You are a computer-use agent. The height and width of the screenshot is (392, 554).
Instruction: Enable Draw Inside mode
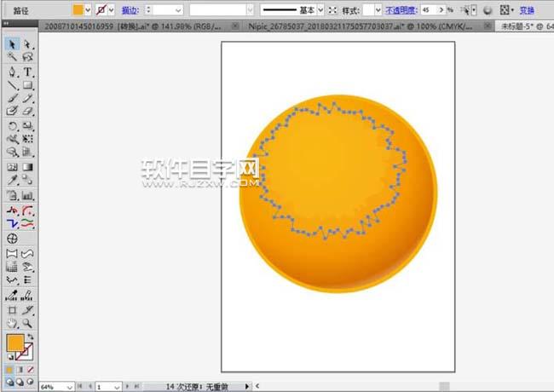tap(31, 382)
